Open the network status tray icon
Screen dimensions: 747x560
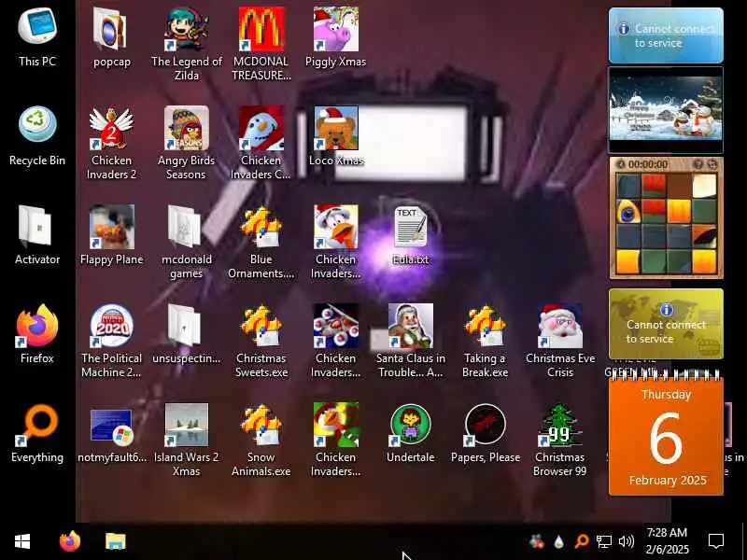click(603, 541)
